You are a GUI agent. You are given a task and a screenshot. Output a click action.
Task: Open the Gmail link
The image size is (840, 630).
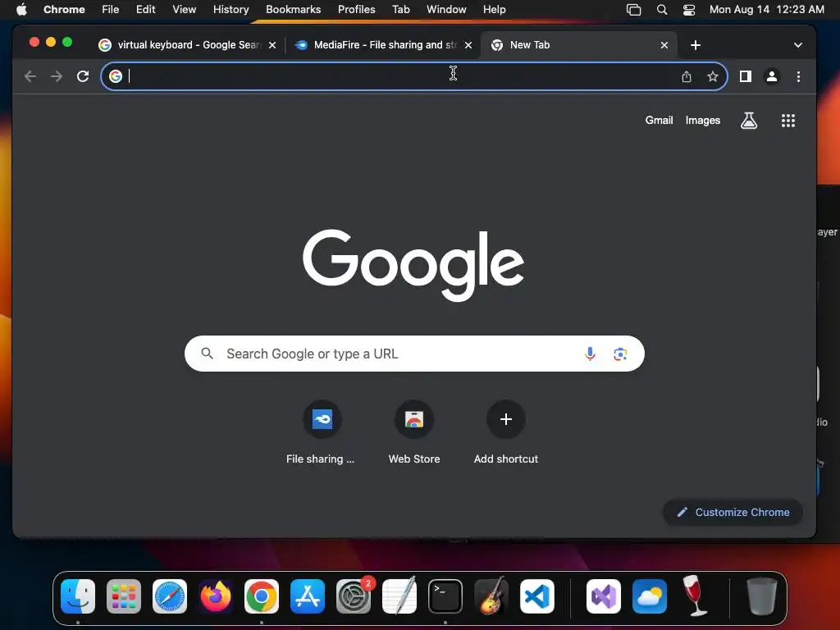659,121
